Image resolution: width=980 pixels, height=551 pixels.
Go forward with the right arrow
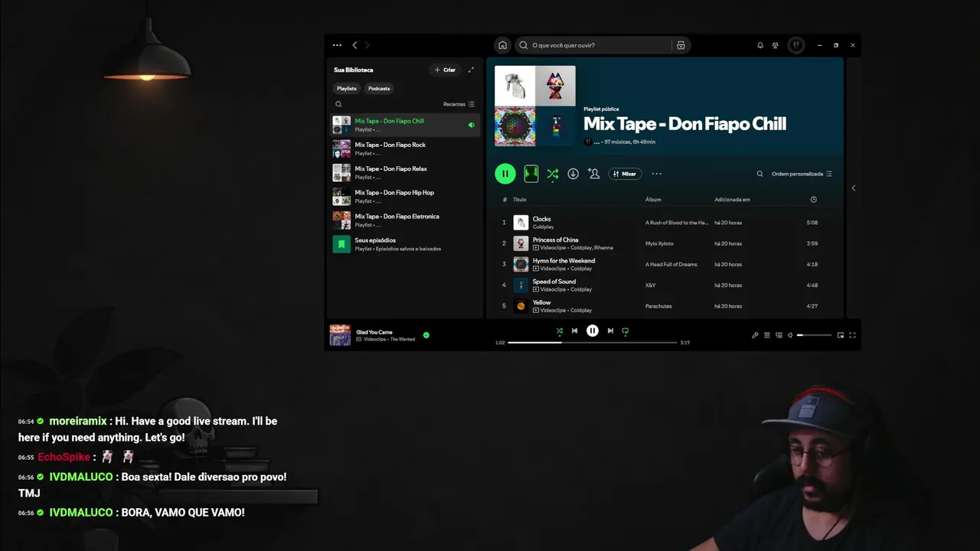[367, 45]
